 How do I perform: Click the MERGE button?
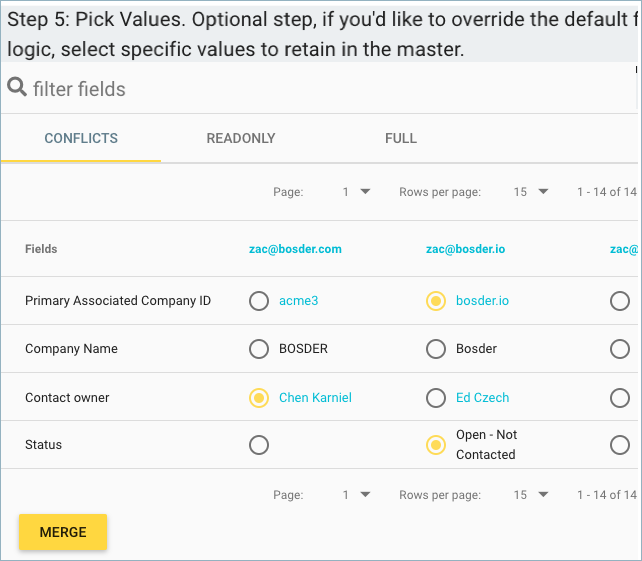click(x=63, y=532)
